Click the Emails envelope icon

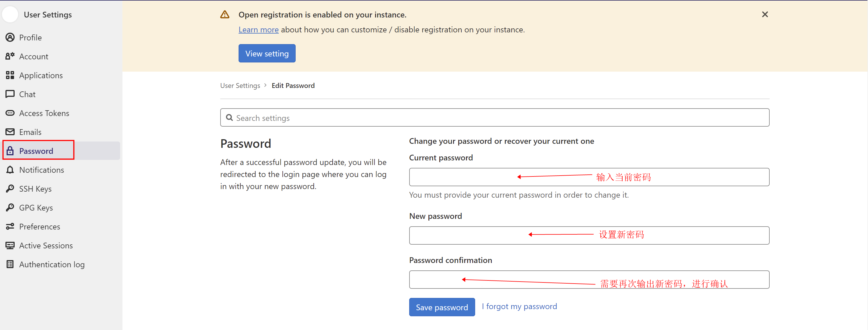point(10,132)
